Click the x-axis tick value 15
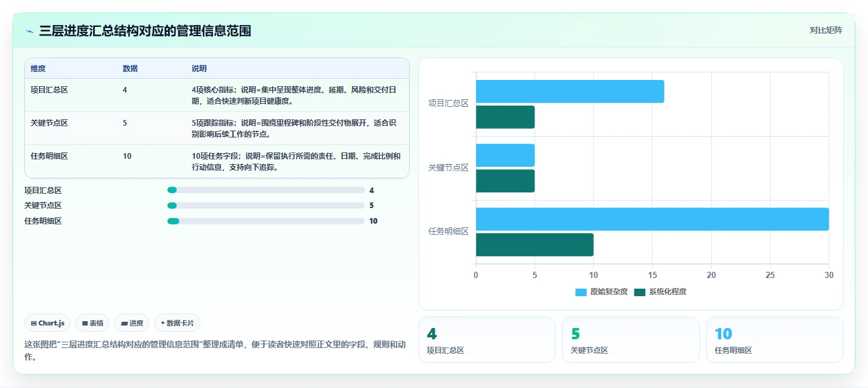This screenshot has width=868, height=388. 652,275
